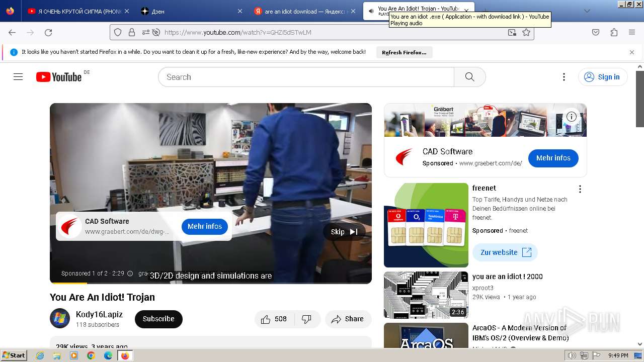Screen dimensions: 644x362
Task: View site security padlock info
Action: pyautogui.click(x=132, y=32)
